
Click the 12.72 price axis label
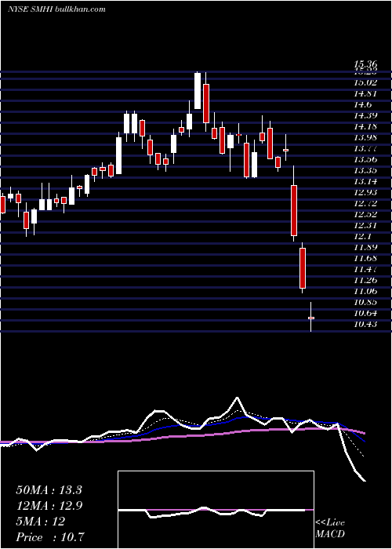tap(365, 203)
